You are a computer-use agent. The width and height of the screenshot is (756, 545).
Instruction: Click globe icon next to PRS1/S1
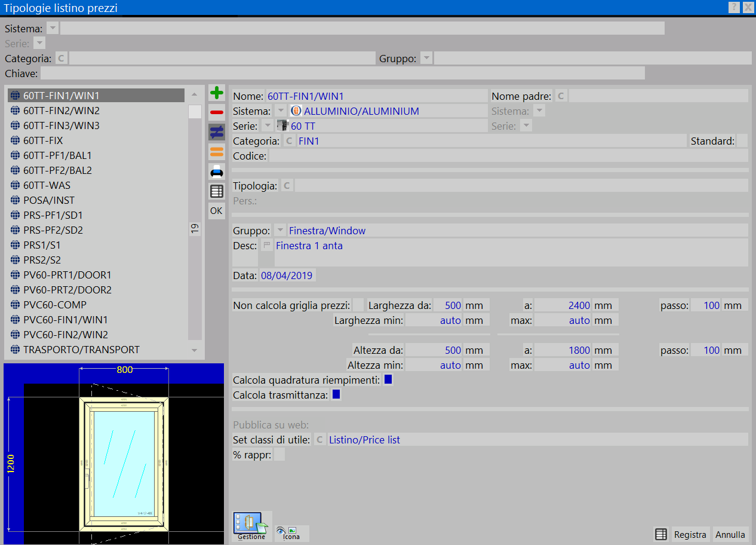point(16,245)
